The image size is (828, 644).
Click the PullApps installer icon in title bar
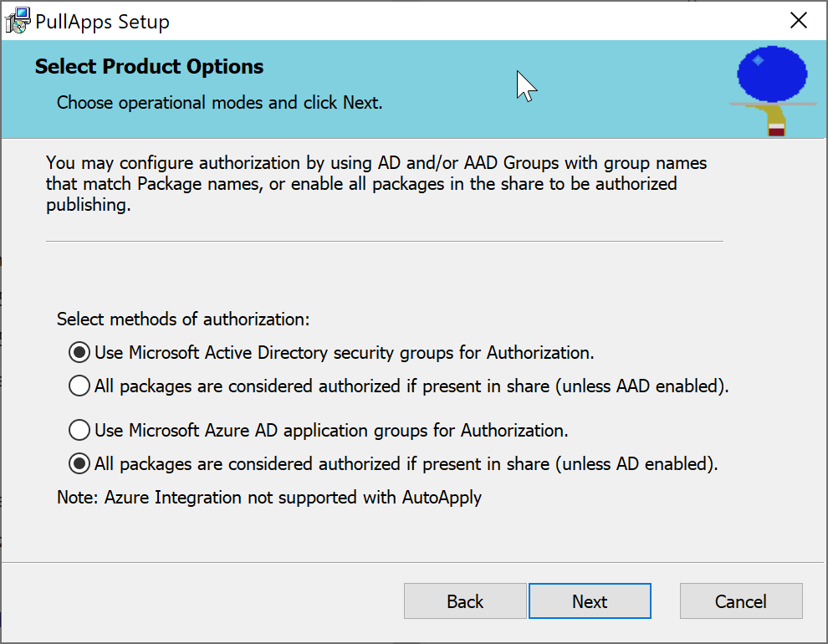pos(18,21)
